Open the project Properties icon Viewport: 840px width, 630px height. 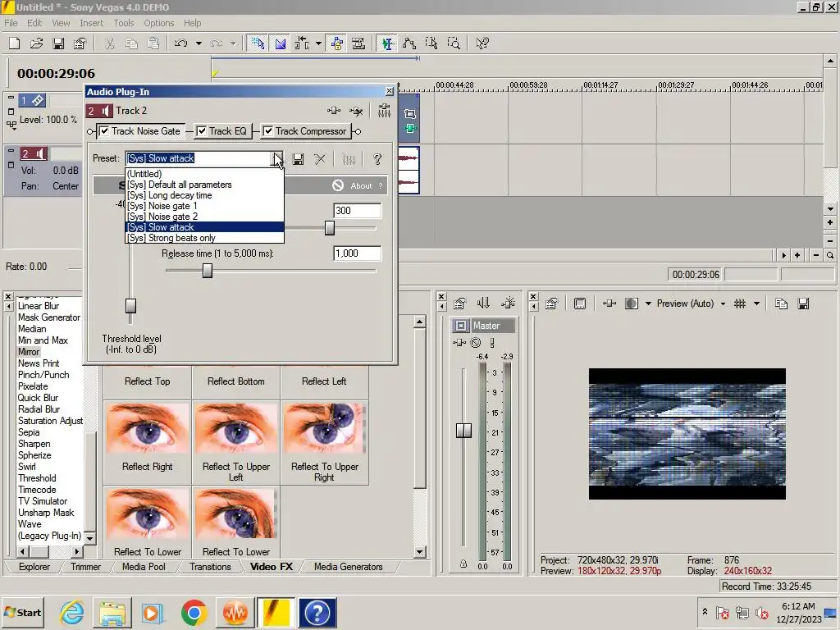coord(80,43)
